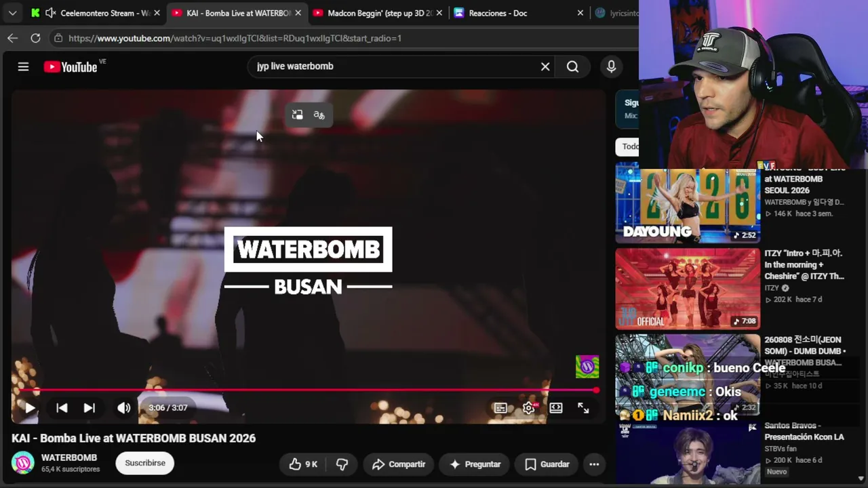Image resolution: width=868 pixels, height=488 pixels.
Task: Switch to the Reacciones - Doc tab
Action: point(519,13)
